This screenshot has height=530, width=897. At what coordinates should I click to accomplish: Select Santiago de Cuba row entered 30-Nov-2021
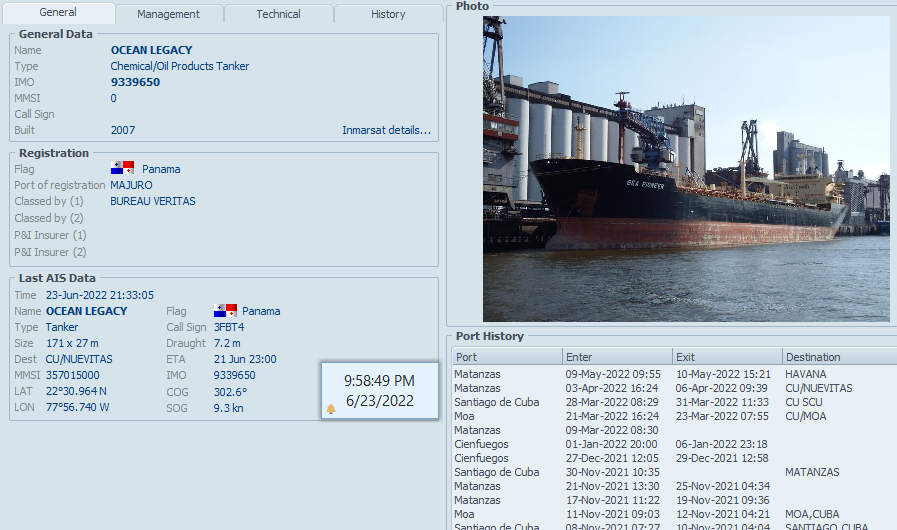point(674,472)
